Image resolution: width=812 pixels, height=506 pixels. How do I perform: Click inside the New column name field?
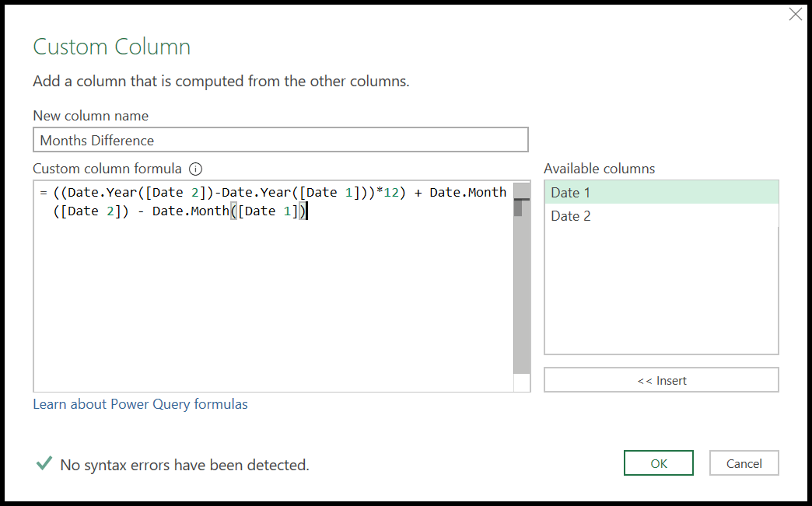point(280,140)
